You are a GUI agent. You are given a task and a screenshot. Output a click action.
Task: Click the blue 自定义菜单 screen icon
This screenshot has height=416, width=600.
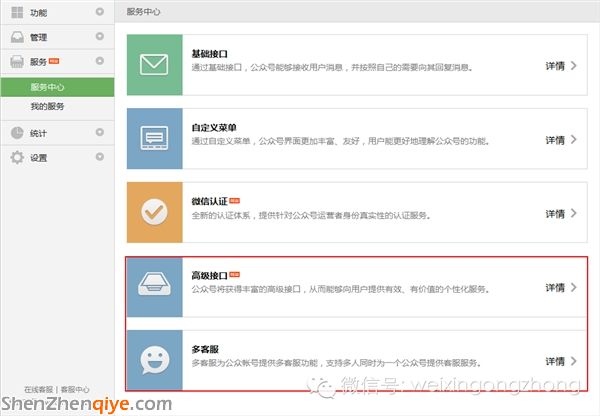pos(154,138)
